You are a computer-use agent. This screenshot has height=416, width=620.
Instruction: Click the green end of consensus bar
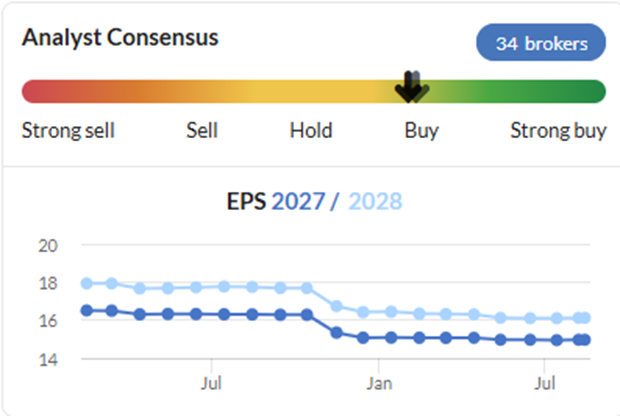coord(594,92)
